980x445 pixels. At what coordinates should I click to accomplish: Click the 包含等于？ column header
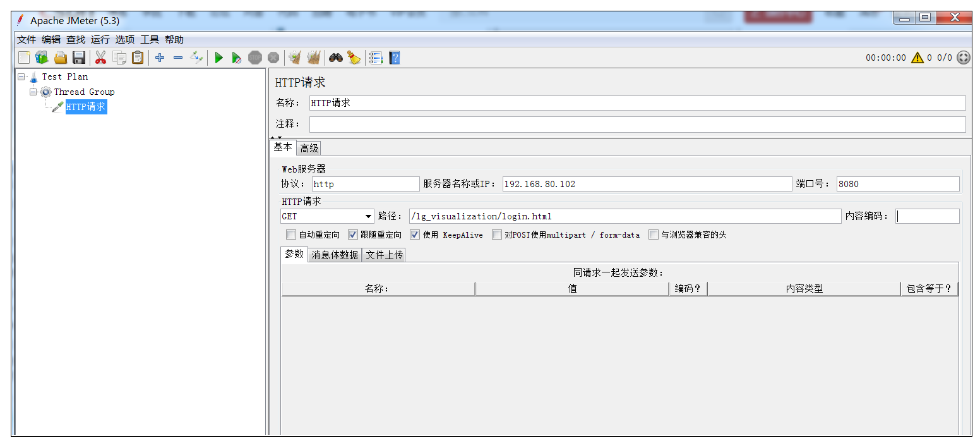click(929, 289)
